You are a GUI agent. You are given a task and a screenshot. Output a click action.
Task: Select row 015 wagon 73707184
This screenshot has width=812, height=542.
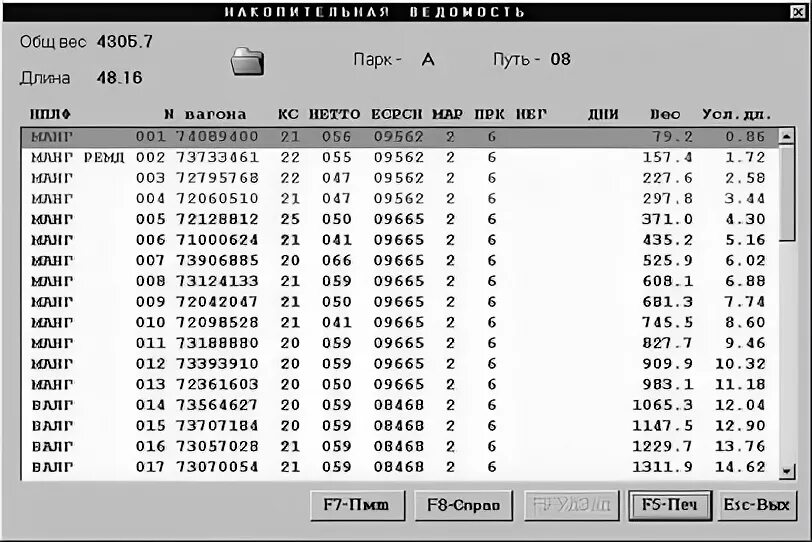point(400,426)
